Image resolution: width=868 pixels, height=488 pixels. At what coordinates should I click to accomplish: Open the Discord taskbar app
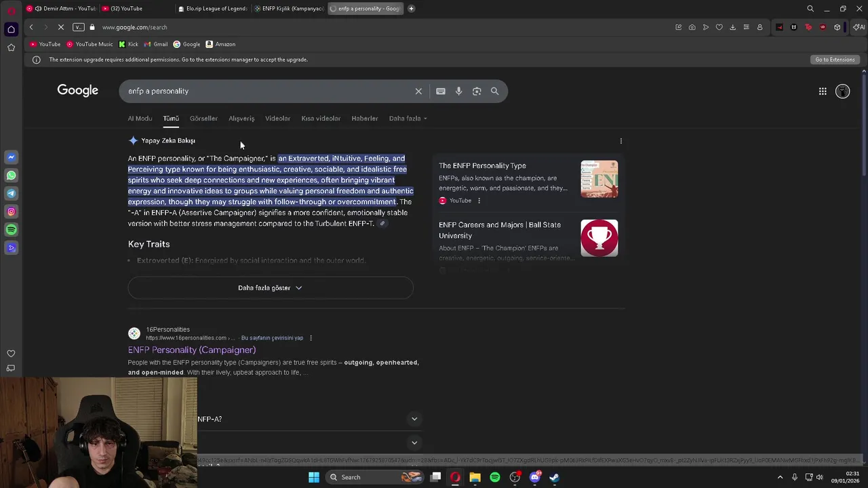click(534, 477)
